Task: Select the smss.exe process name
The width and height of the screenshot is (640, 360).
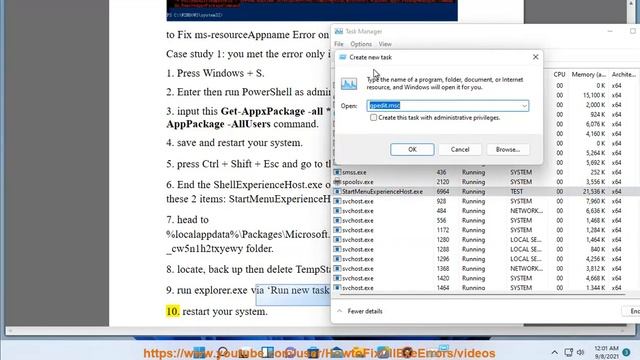Action: 354,172
